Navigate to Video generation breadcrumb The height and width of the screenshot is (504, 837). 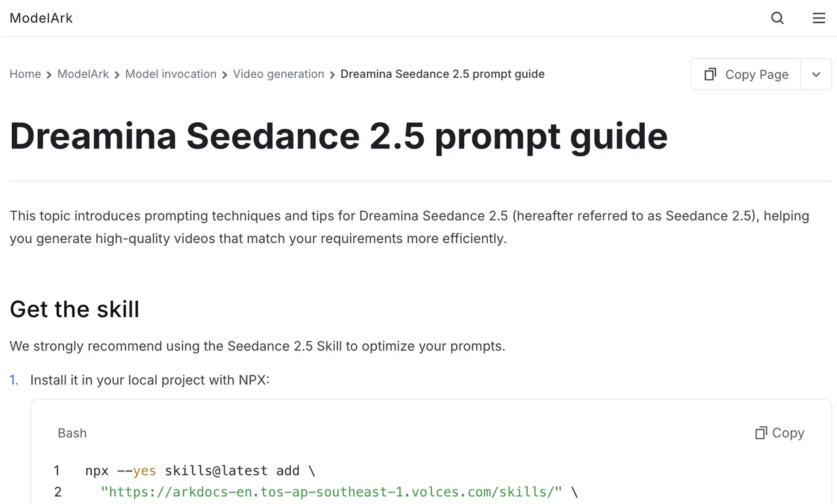tap(279, 75)
